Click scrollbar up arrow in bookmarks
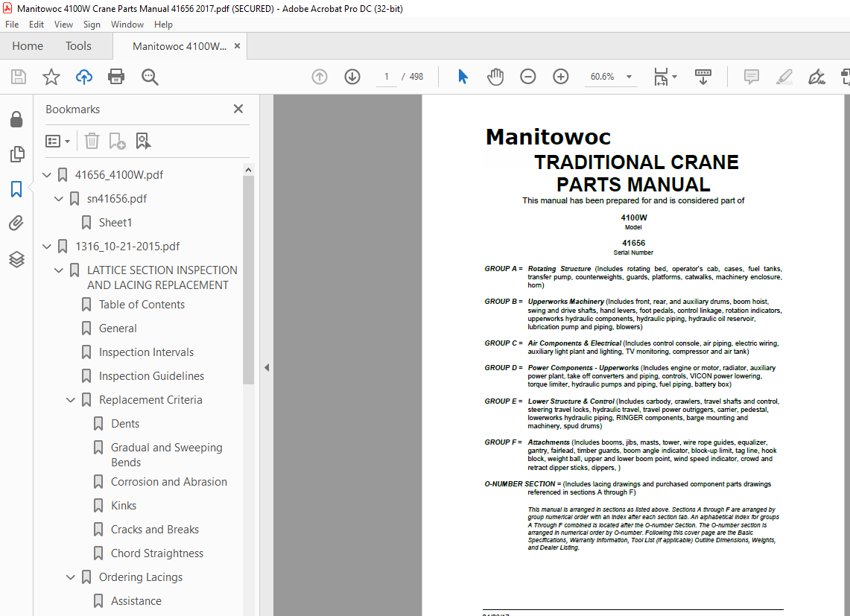The width and height of the screenshot is (850, 616). coord(248,170)
